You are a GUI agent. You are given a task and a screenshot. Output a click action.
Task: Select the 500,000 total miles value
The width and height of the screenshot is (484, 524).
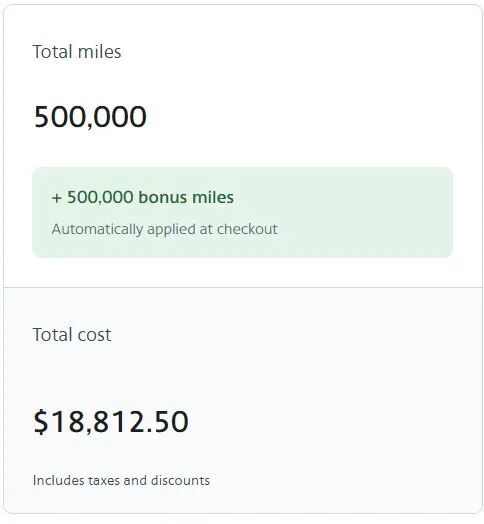(90, 117)
